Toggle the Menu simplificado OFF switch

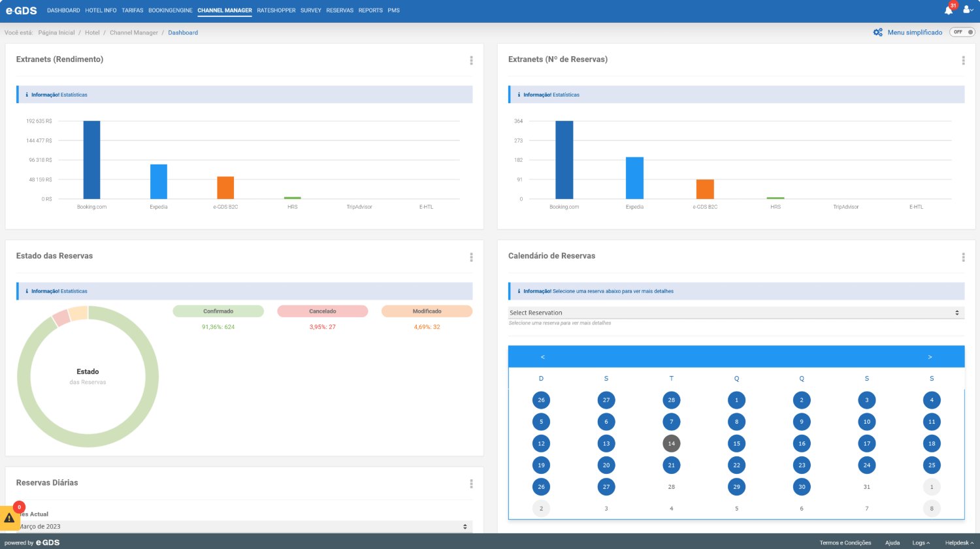pyautogui.click(x=962, y=32)
